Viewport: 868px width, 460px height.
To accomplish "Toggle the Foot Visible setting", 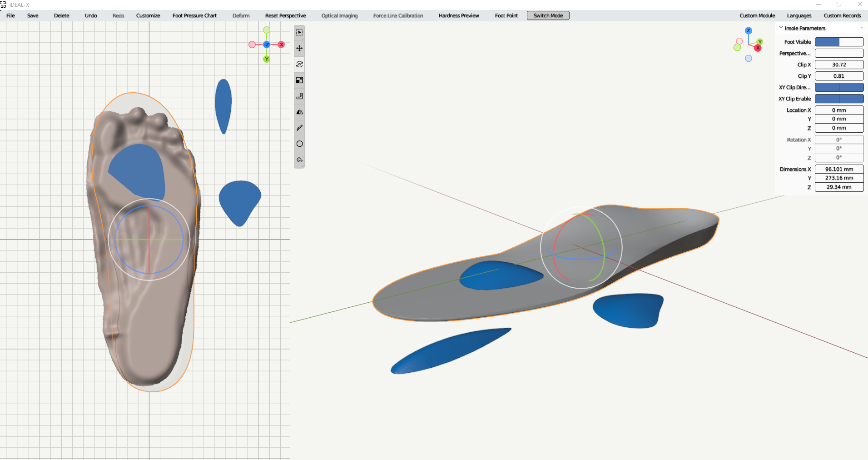I will click(x=838, y=42).
